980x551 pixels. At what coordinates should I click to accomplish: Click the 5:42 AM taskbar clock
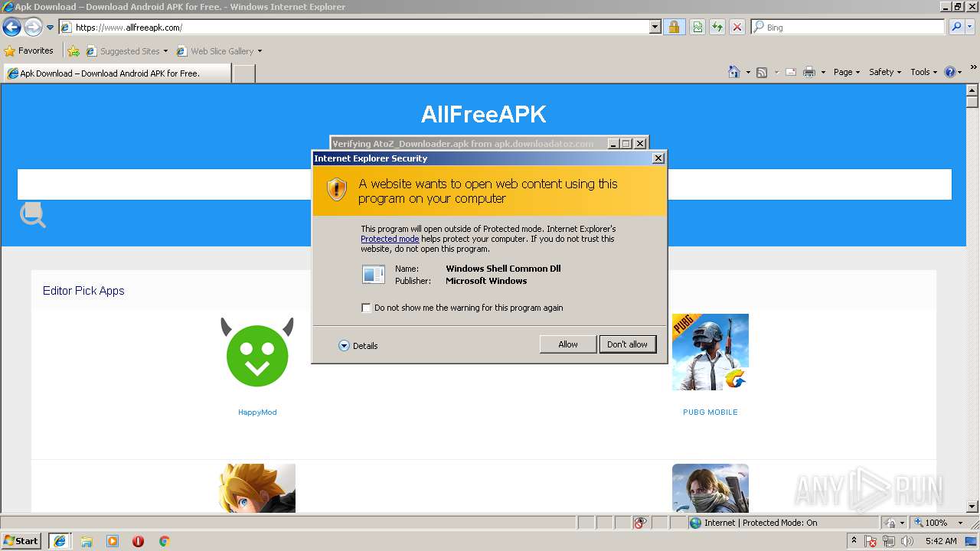941,541
